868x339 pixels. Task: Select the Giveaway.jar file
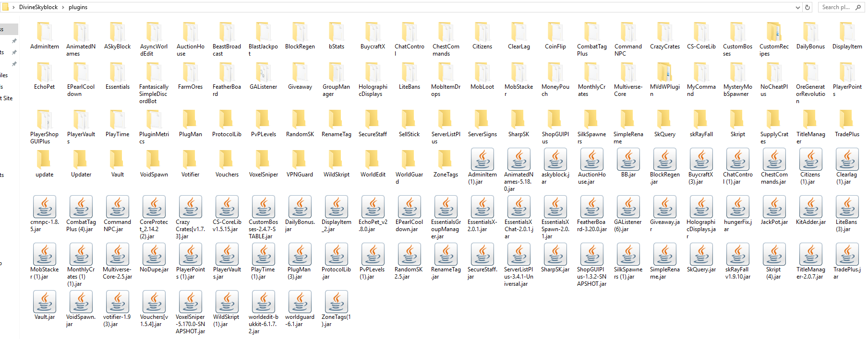tap(665, 214)
